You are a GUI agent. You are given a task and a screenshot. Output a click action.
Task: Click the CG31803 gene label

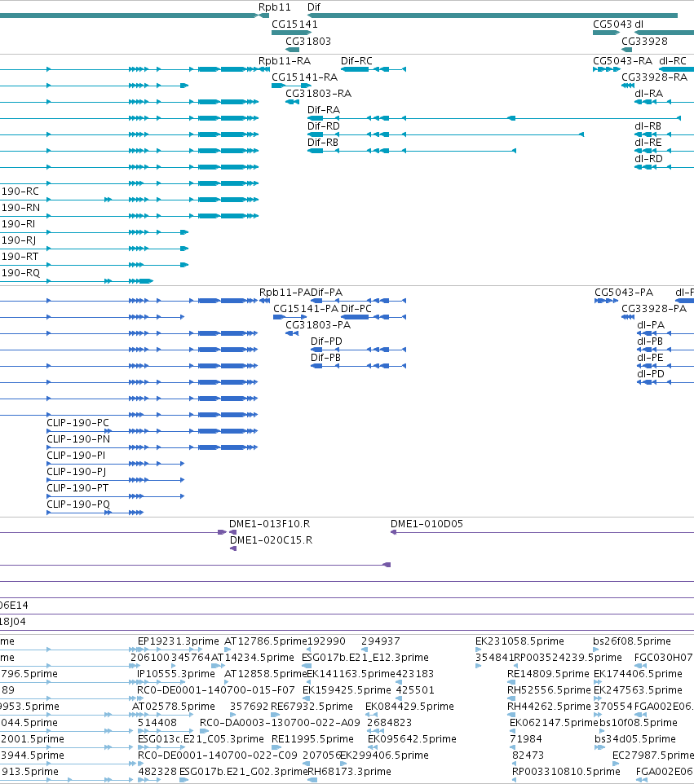click(307, 41)
